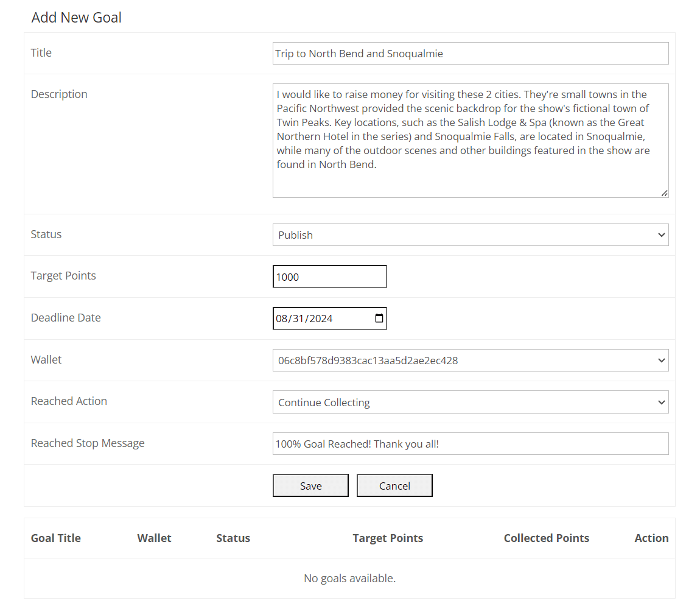Screen dimensions: 700x609
Task: Select the year 2024 in the deadline date
Action: tap(321, 319)
